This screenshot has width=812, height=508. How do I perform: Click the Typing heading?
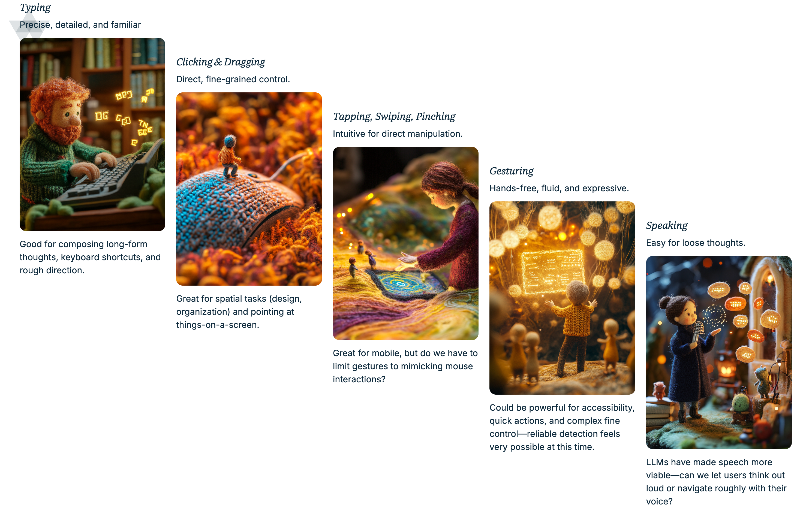(x=35, y=7)
